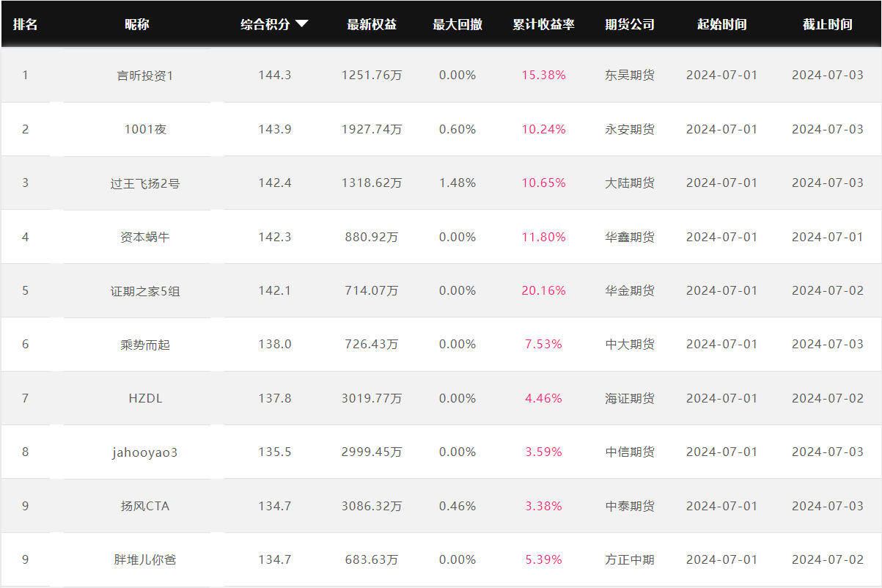882x588 pixels.
Task: Select the 中泰期货 company cell
Action: click(630, 506)
